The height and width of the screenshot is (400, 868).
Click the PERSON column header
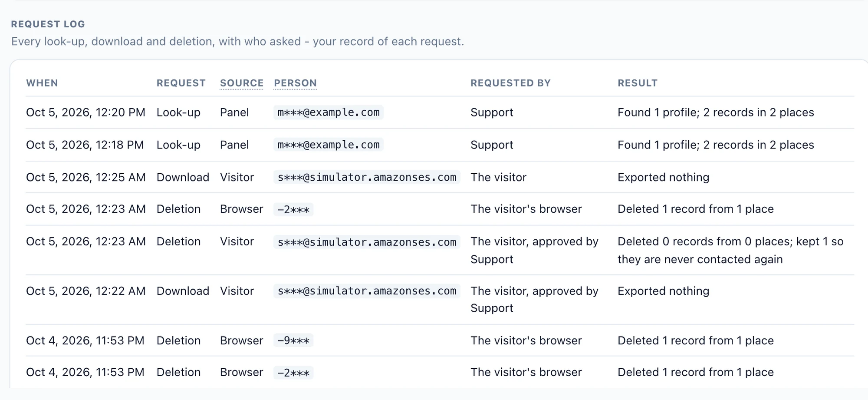point(295,83)
